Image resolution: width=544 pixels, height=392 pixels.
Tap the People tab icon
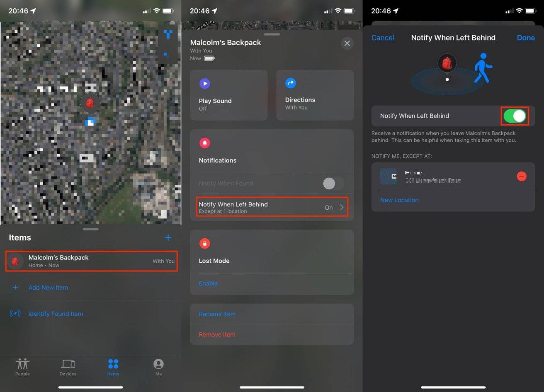point(23,364)
